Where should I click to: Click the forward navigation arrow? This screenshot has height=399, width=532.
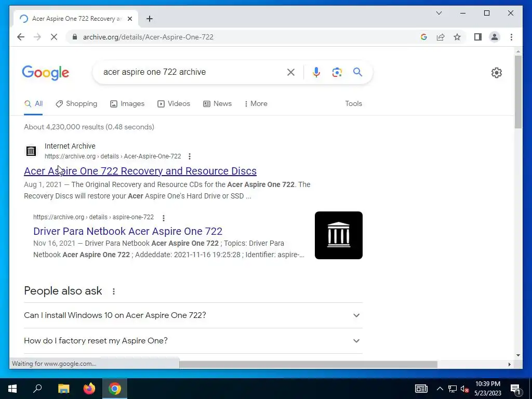pos(37,37)
